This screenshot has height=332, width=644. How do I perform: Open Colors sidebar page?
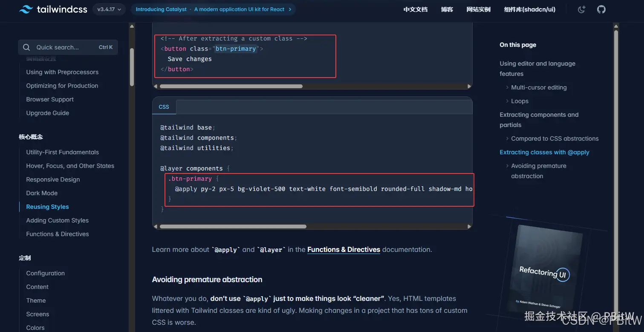click(35, 328)
